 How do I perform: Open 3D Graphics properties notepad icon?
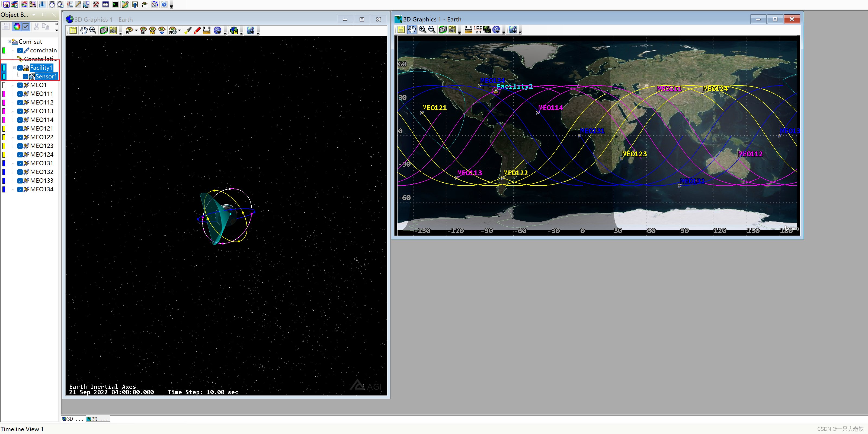pyautogui.click(x=73, y=31)
